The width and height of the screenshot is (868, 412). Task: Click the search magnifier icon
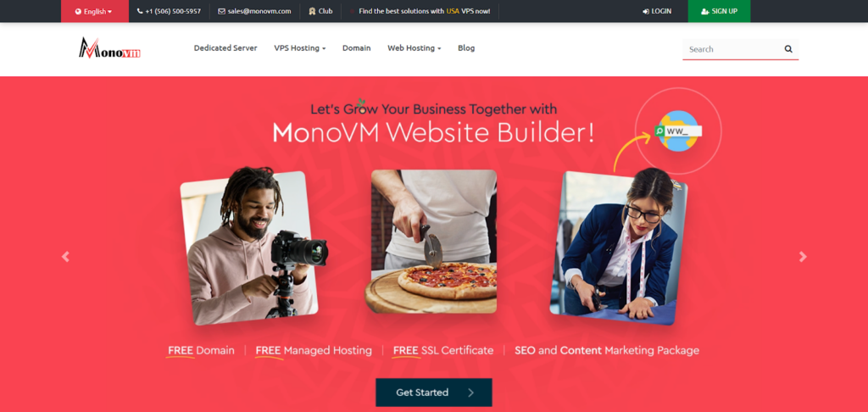click(788, 49)
